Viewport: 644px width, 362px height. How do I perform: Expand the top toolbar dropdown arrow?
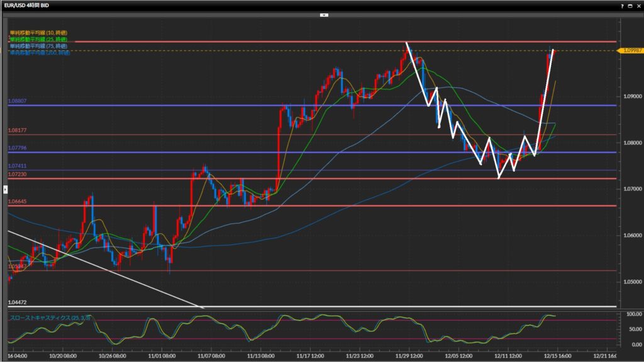(323, 14)
